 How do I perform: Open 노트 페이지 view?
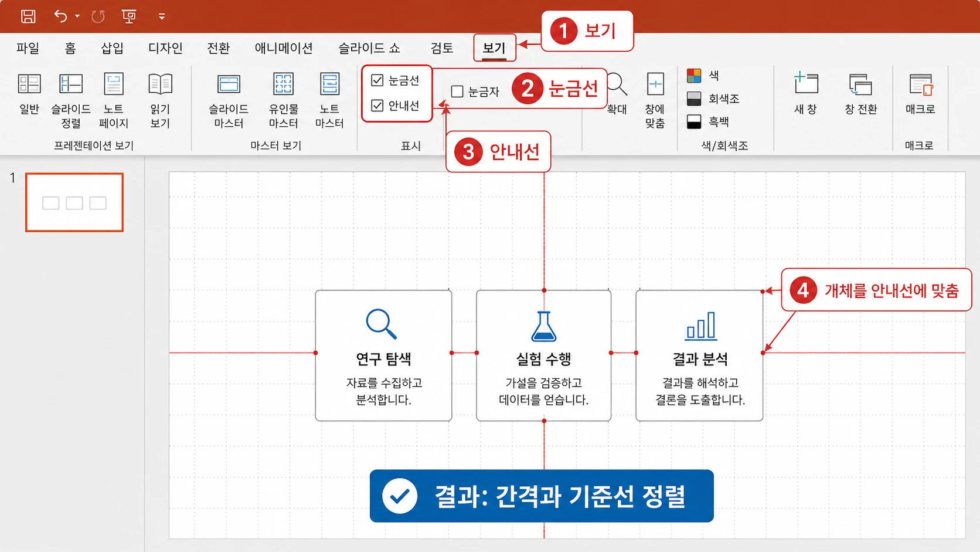[x=114, y=100]
